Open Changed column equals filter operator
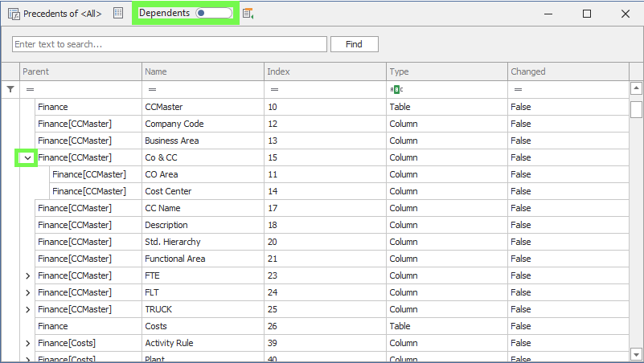This screenshot has width=644, height=363. tap(519, 90)
